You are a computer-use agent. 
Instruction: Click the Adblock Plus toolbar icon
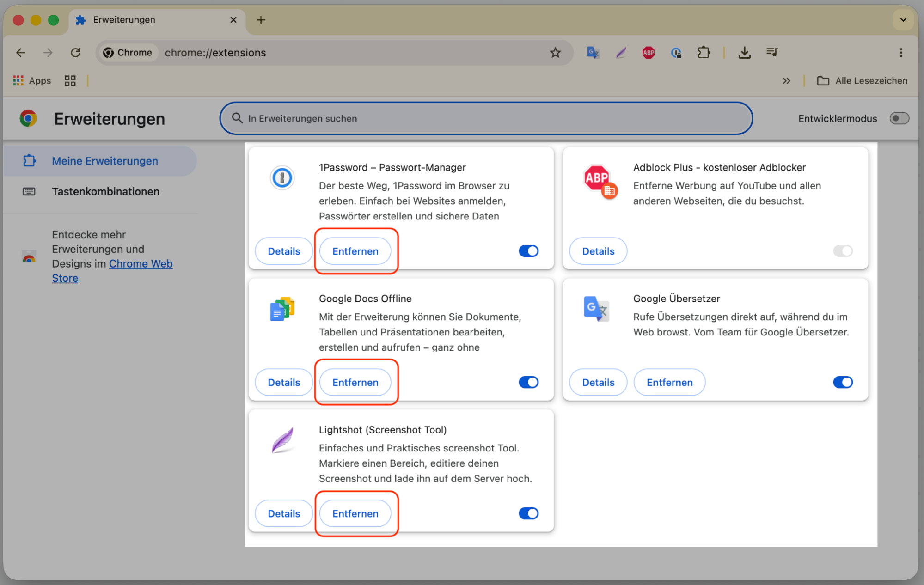(x=649, y=53)
